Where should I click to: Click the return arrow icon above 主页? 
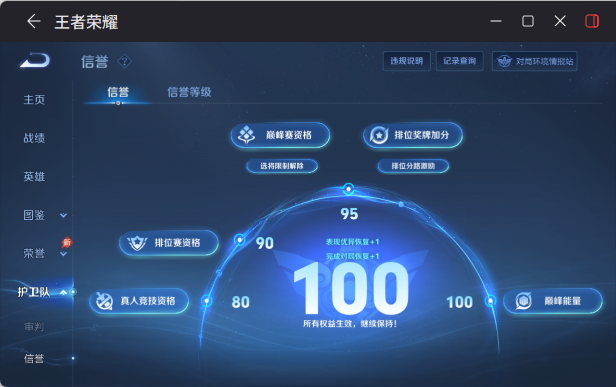pyautogui.click(x=35, y=60)
